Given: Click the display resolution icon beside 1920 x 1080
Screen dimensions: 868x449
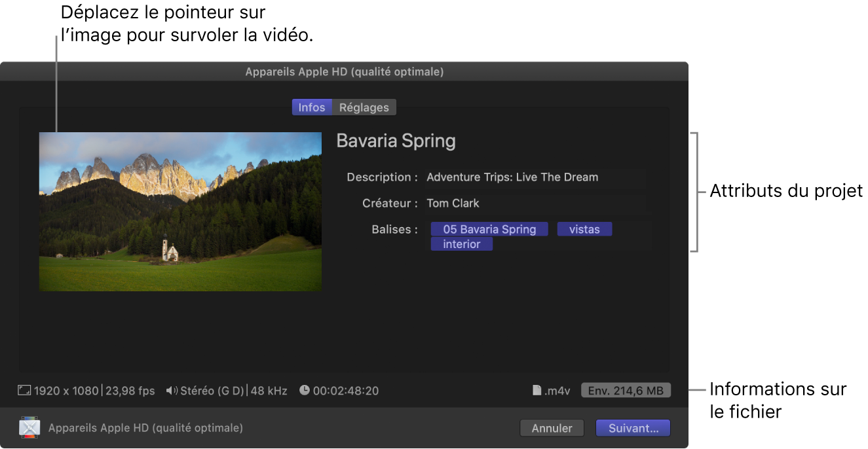Looking at the screenshot, I should (24, 391).
